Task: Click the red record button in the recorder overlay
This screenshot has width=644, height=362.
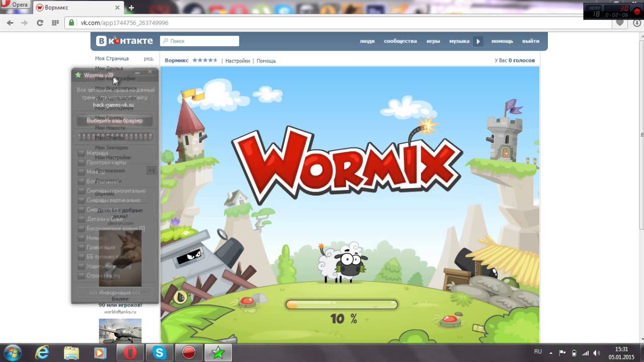Action: (637, 11)
